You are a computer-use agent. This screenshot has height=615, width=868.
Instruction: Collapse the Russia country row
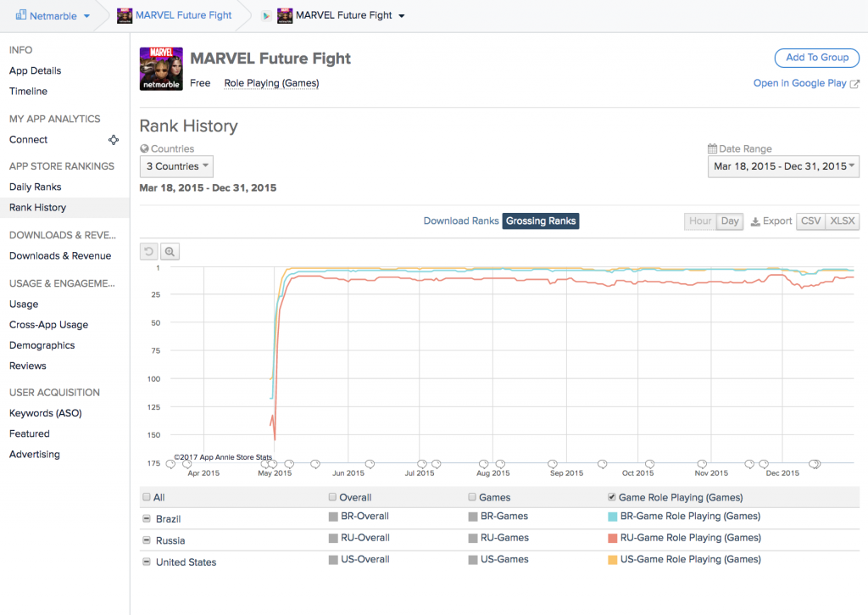coord(146,540)
